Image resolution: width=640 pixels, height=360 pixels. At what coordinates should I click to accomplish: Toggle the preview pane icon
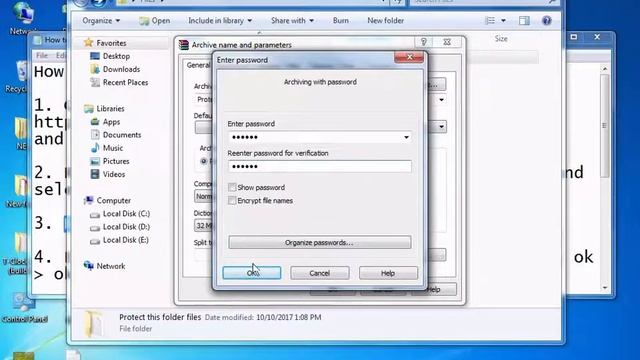pyautogui.click(x=524, y=20)
